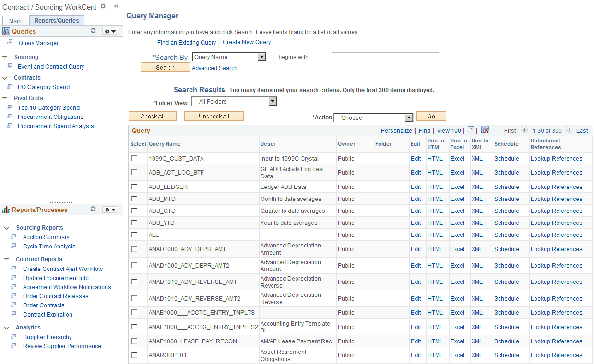594x364 pixels.
Task: Open grid in a new window via zoom icon
Action: (470, 130)
